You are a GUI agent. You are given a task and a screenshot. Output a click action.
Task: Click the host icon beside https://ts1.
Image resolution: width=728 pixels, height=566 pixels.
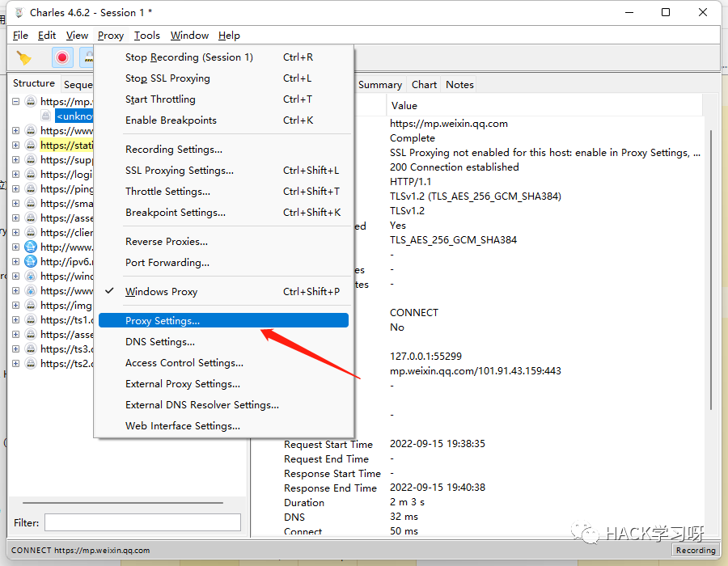click(31, 319)
